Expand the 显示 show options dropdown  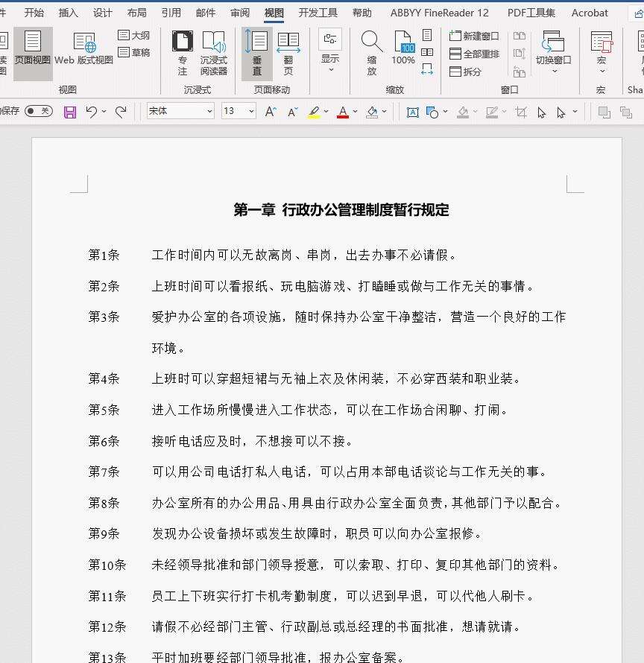(330, 51)
